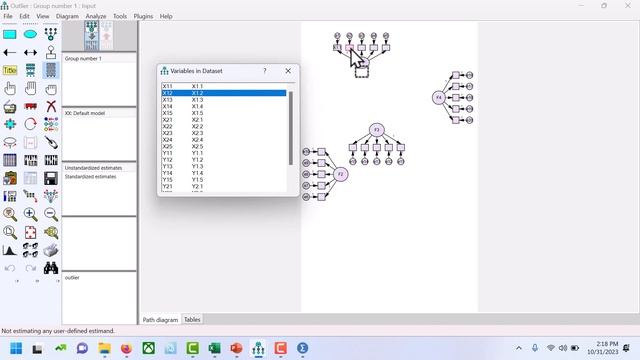Click the view text output table icon
Viewport: 640px width, 360px height.
coord(30,178)
